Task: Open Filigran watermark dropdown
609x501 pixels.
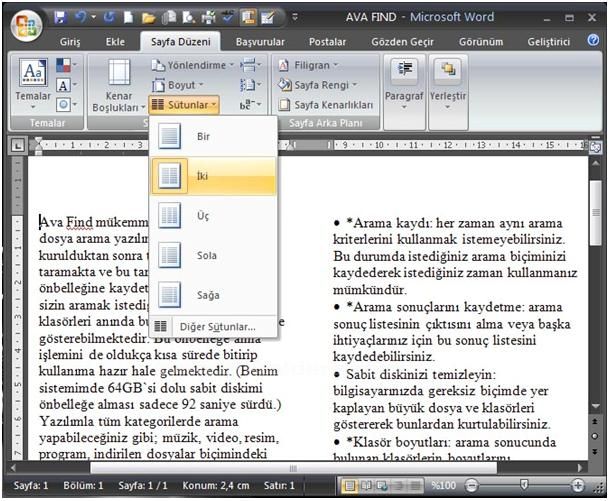Action: pyautogui.click(x=308, y=65)
